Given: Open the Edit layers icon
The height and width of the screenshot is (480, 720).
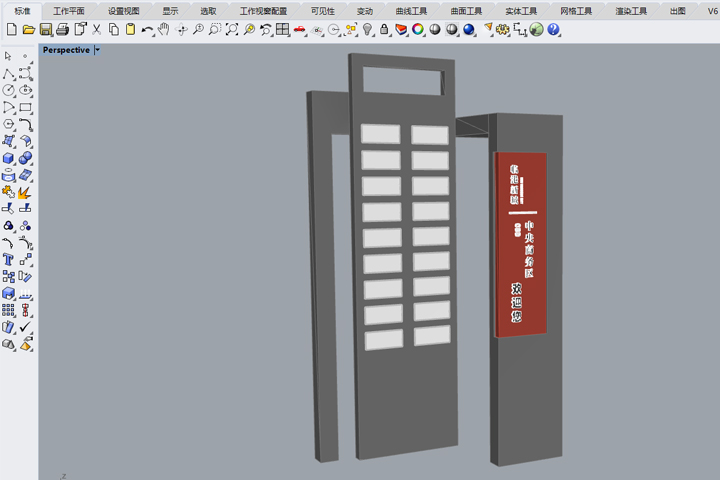Looking at the screenshot, I should (x=401, y=30).
